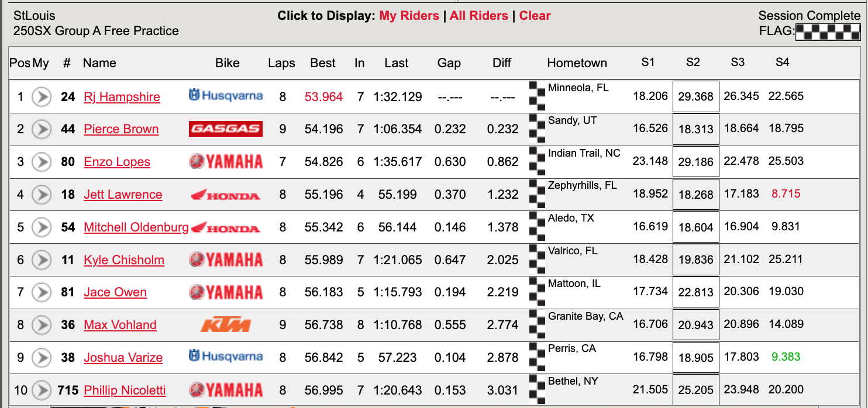This screenshot has width=868, height=408.
Task: Click the Honda logo in Jett Lawrence's row
Action: (227, 194)
